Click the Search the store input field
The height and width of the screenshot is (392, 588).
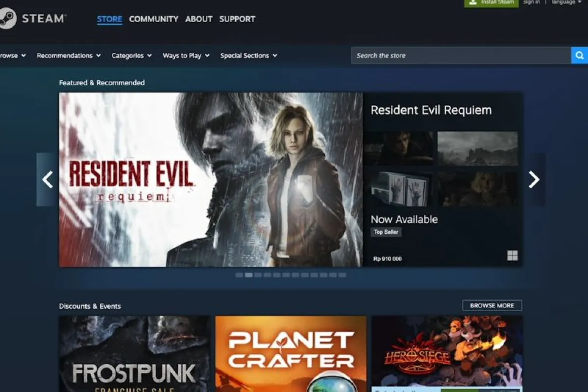[461, 55]
